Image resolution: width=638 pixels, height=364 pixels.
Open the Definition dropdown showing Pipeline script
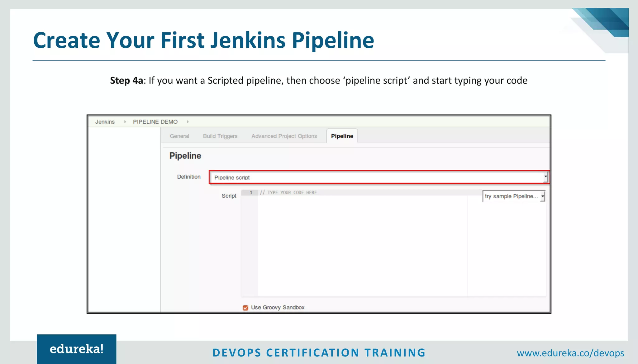(x=379, y=177)
